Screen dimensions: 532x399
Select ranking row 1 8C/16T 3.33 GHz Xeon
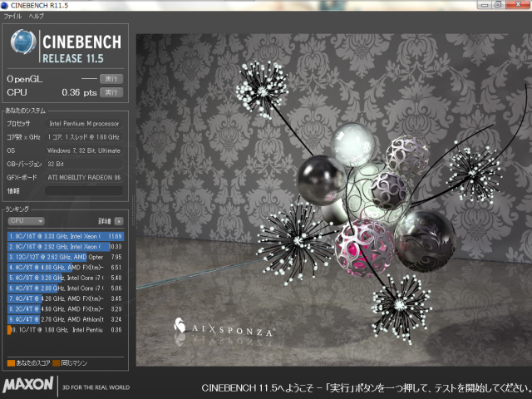pos(66,236)
